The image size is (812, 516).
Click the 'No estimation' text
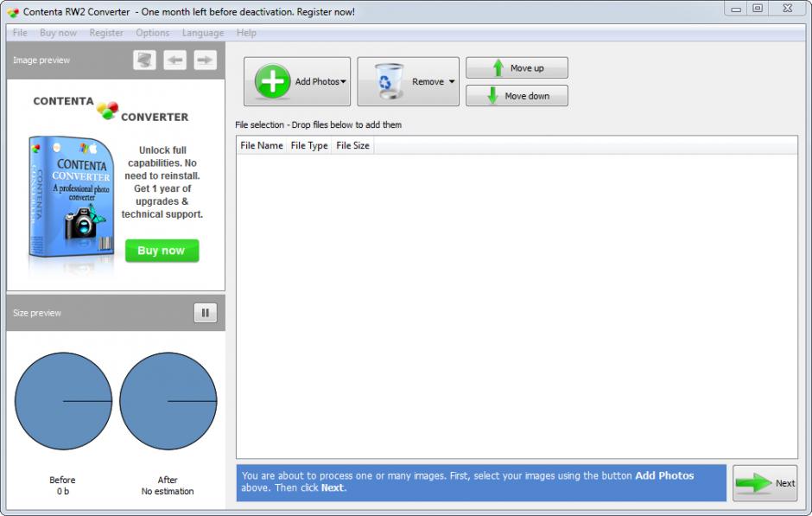pyautogui.click(x=168, y=491)
